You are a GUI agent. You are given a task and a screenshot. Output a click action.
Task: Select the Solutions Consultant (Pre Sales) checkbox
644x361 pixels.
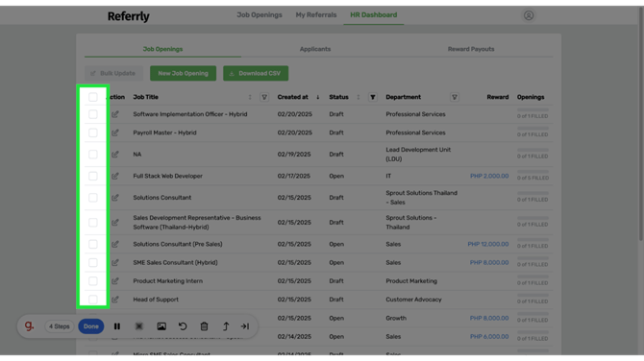93,244
